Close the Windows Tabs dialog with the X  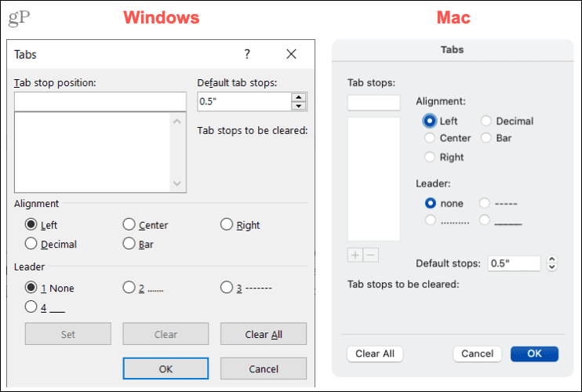pos(291,54)
